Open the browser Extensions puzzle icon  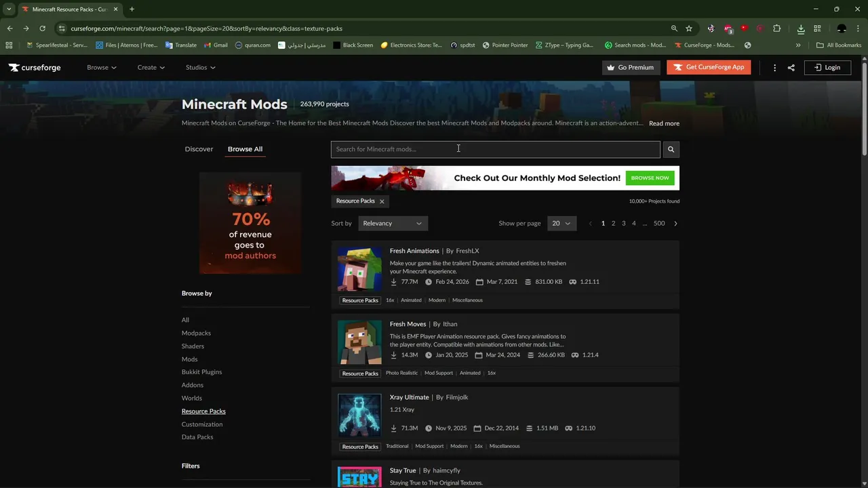pyautogui.click(x=777, y=28)
